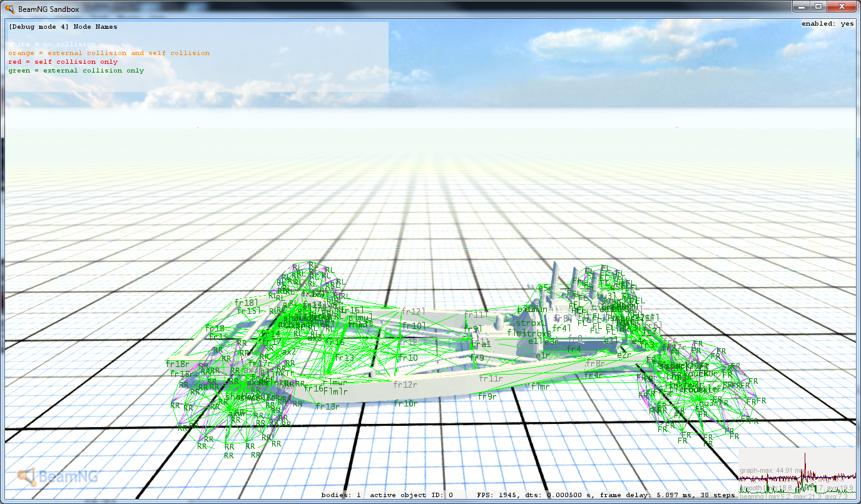Select node label 'e1r'
The height and width of the screenshot is (504, 861).
(543, 355)
